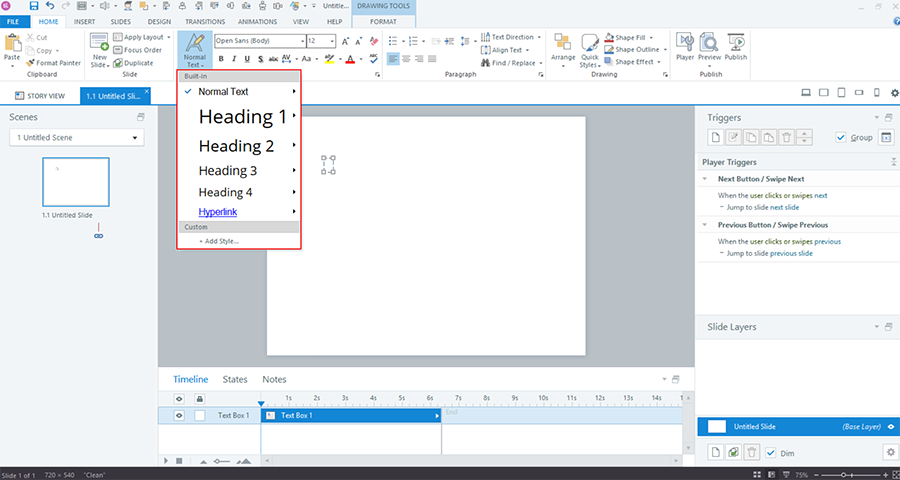Click the Publish icon
Viewport: 900px width, 480px height.
(736, 47)
